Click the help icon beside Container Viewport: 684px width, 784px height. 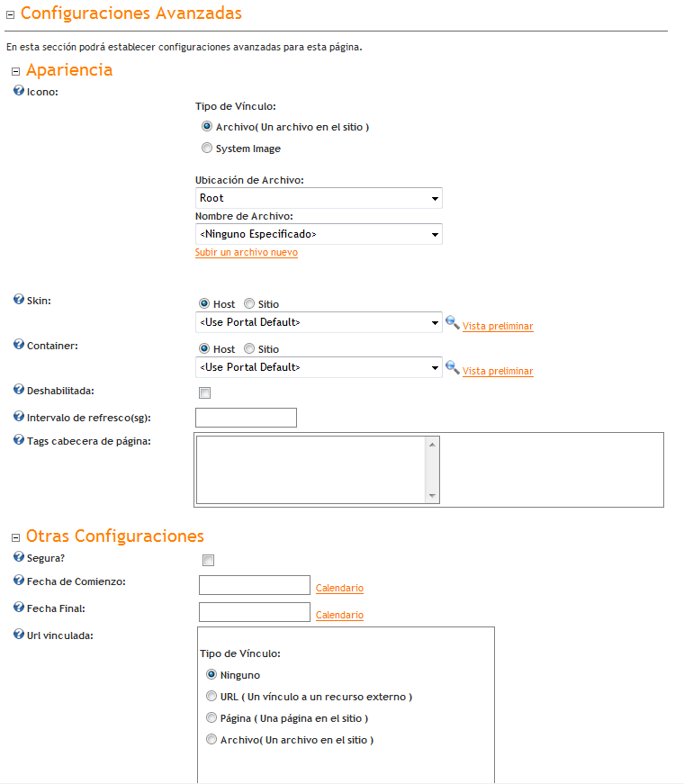tap(19, 345)
